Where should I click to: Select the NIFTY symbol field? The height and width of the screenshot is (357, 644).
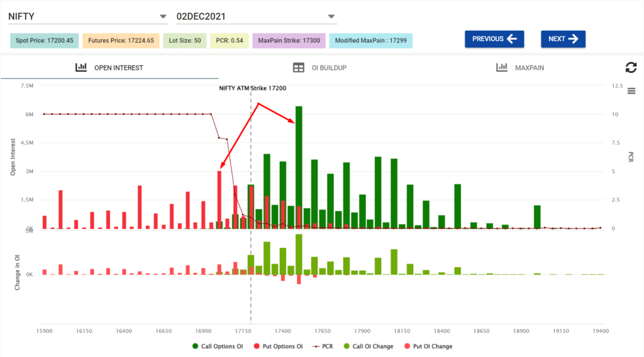click(88, 16)
